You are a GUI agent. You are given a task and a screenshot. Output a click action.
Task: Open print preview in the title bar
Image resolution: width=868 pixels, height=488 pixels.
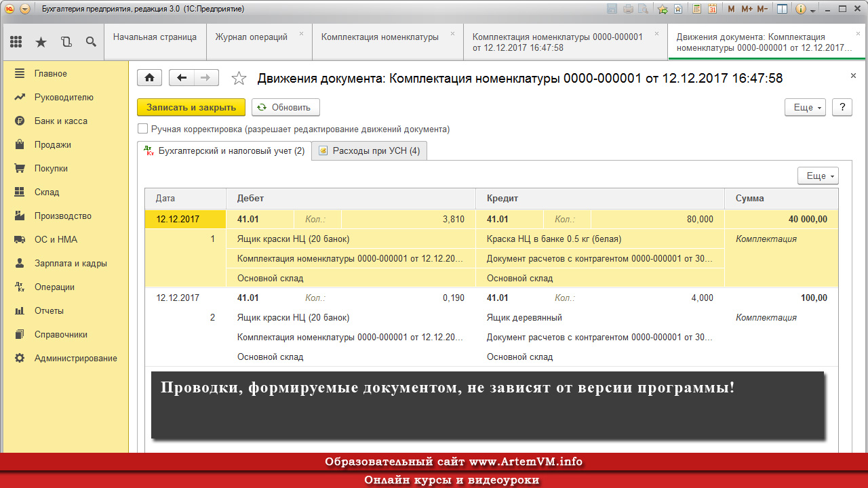point(644,9)
